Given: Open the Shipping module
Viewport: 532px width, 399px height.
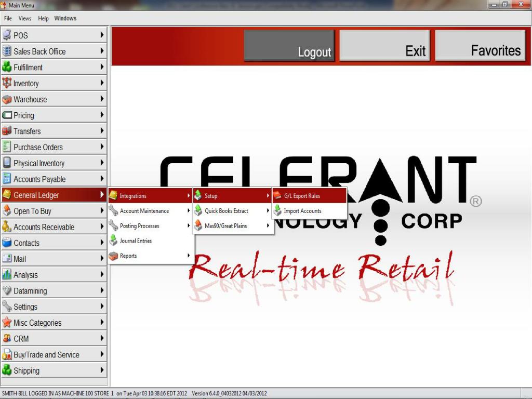Looking at the screenshot, I should (54, 370).
